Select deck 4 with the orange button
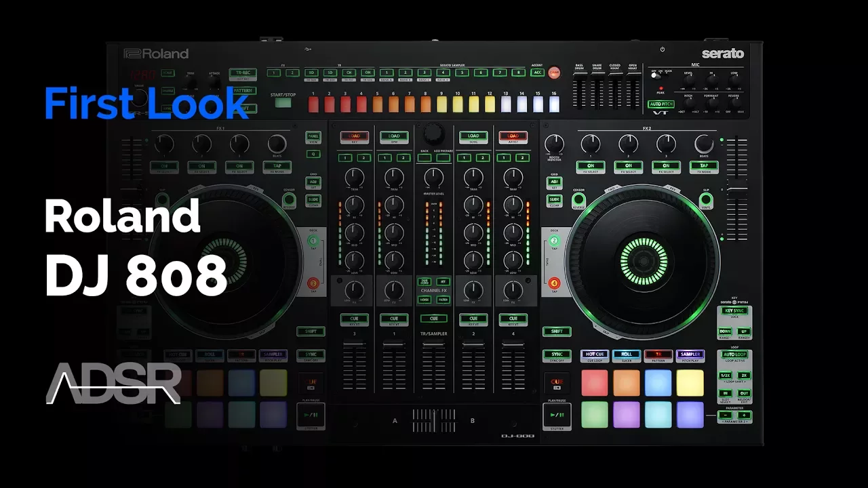The width and height of the screenshot is (868, 488). [x=554, y=283]
